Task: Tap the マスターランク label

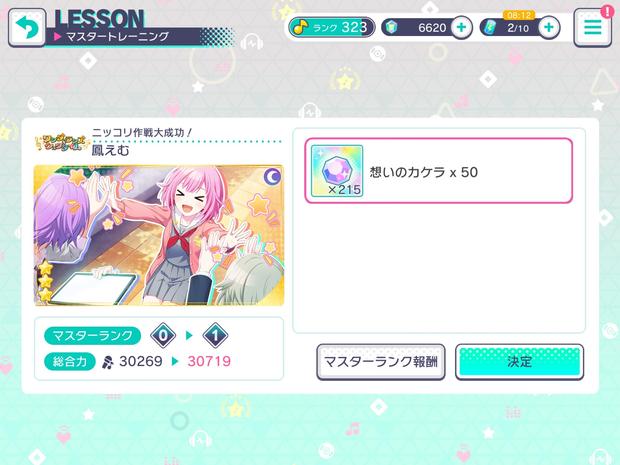Action: coord(93,336)
